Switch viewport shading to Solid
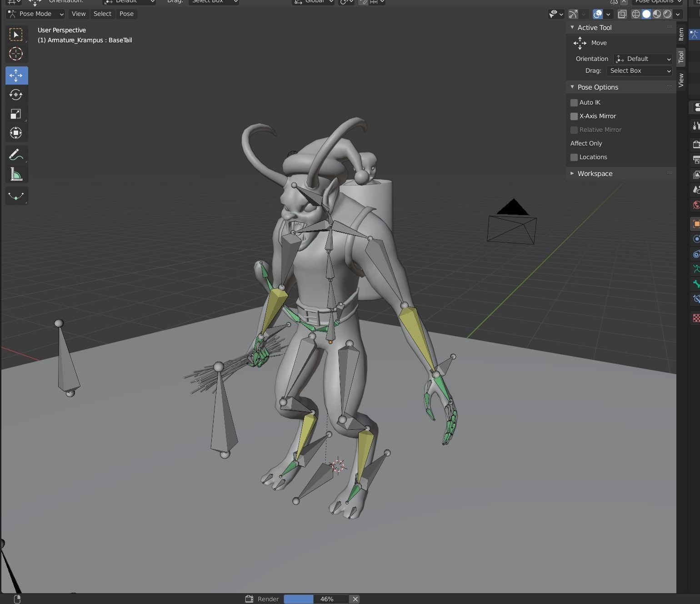 [646, 14]
